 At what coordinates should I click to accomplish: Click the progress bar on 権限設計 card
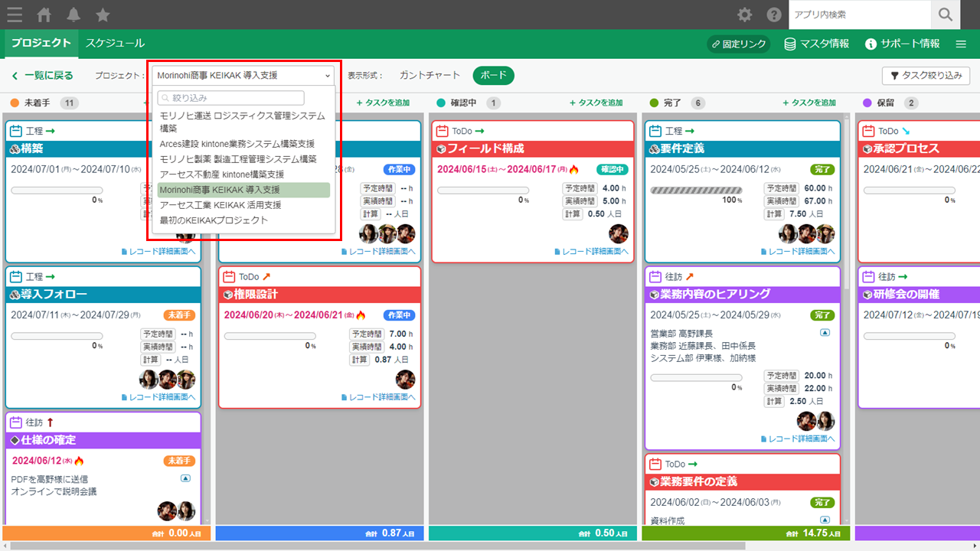tap(269, 336)
